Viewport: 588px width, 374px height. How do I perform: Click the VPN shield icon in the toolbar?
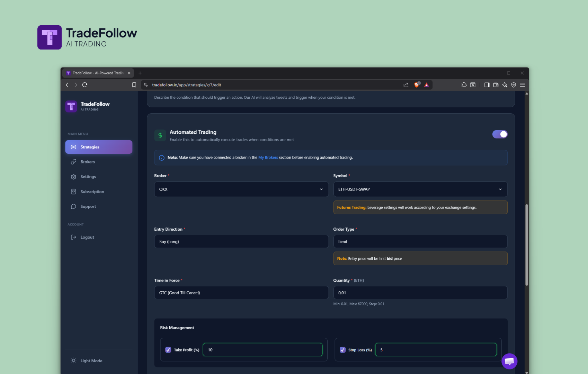514,85
